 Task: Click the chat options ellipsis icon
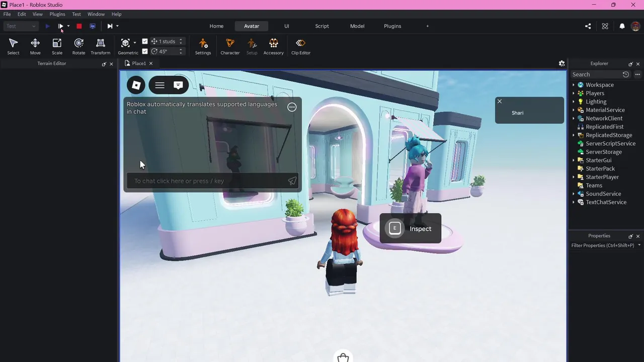(x=292, y=107)
